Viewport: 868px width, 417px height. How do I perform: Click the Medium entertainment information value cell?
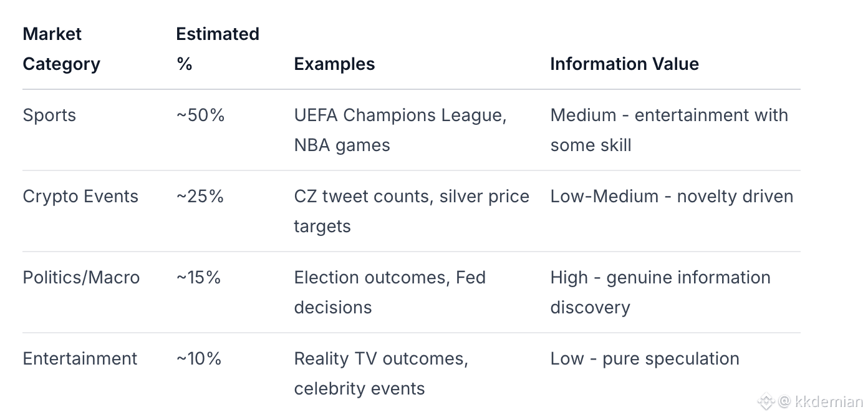coord(668,130)
